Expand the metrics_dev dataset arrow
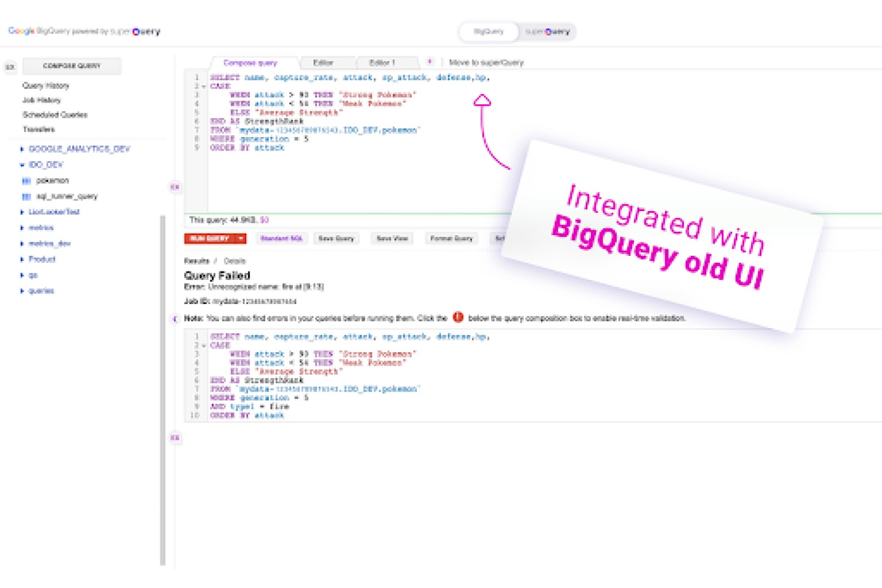Viewport: 882px width, 588px height. pyautogui.click(x=22, y=243)
